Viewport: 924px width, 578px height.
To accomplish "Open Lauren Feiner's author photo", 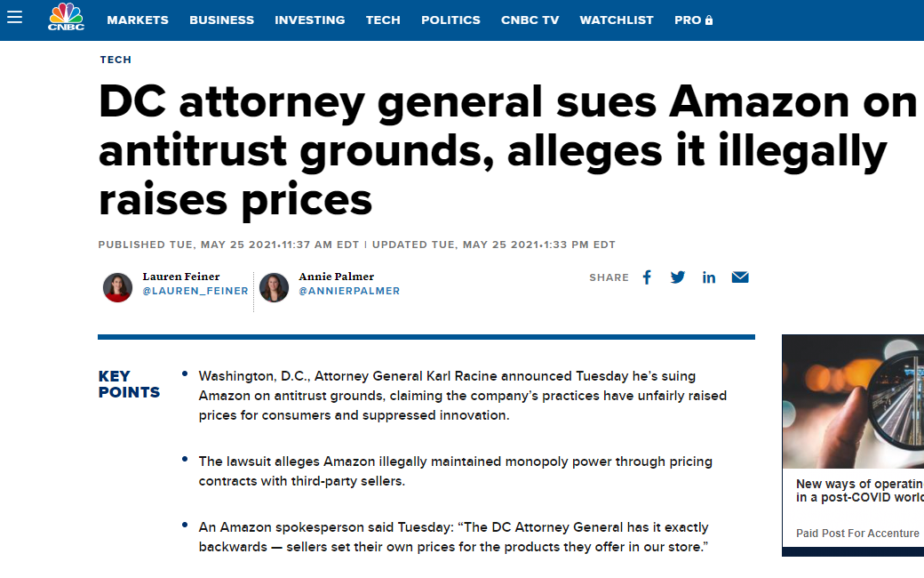I will (x=118, y=287).
